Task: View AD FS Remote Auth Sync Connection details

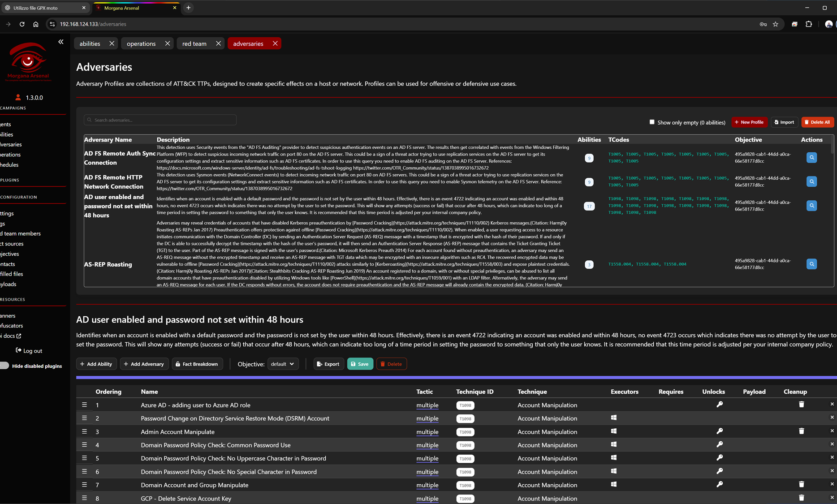Action: pyautogui.click(x=811, y=158)
